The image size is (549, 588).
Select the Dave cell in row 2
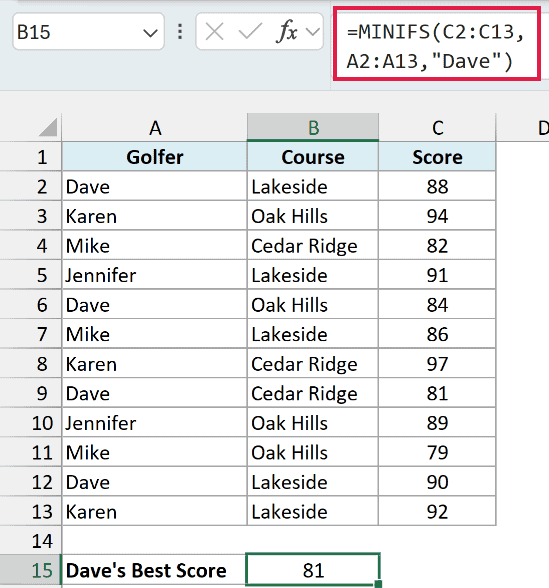click(154, 186)
